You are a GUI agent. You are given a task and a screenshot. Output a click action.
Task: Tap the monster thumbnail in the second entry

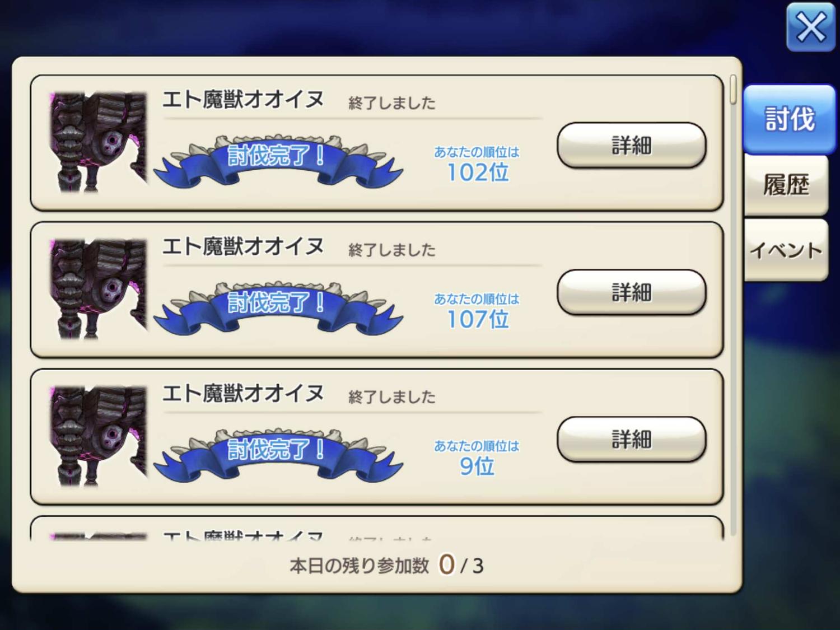[98, 290]
